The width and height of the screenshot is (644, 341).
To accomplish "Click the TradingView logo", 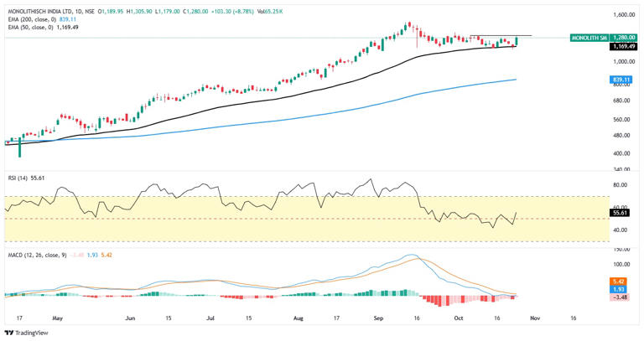I will coord(26,333).
